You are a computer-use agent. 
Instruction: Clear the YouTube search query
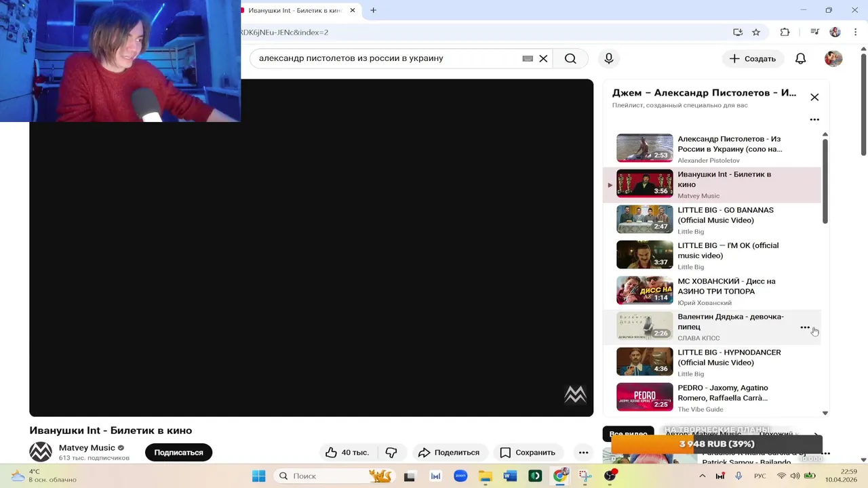coord(543,58)
